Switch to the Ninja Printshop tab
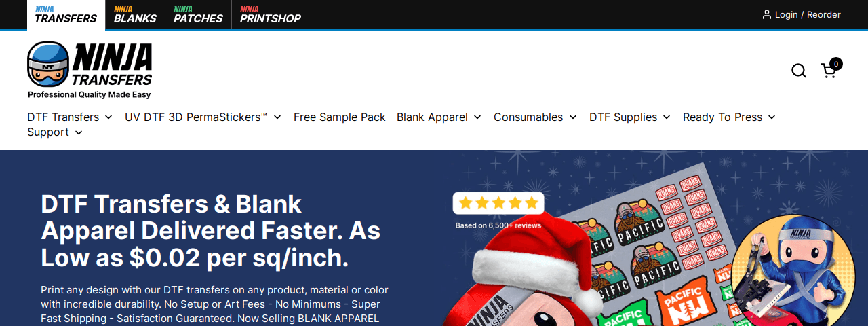This screenshot has width=868, height=326. pos(270,14)
